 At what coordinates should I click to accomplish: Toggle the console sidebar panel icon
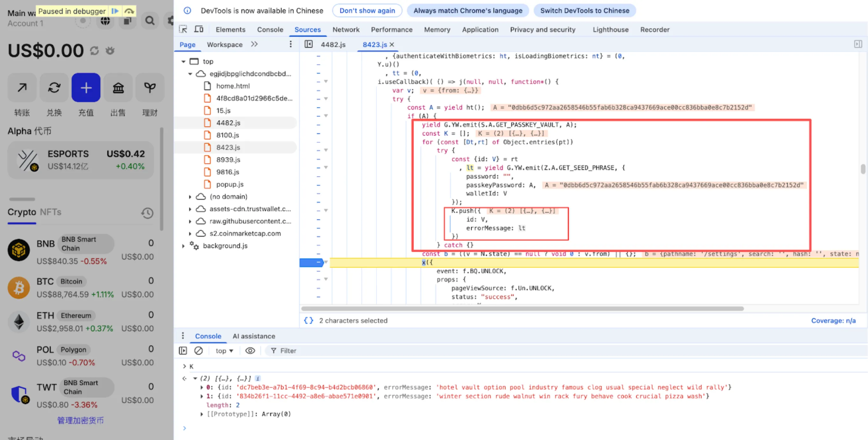coord(183,351)
